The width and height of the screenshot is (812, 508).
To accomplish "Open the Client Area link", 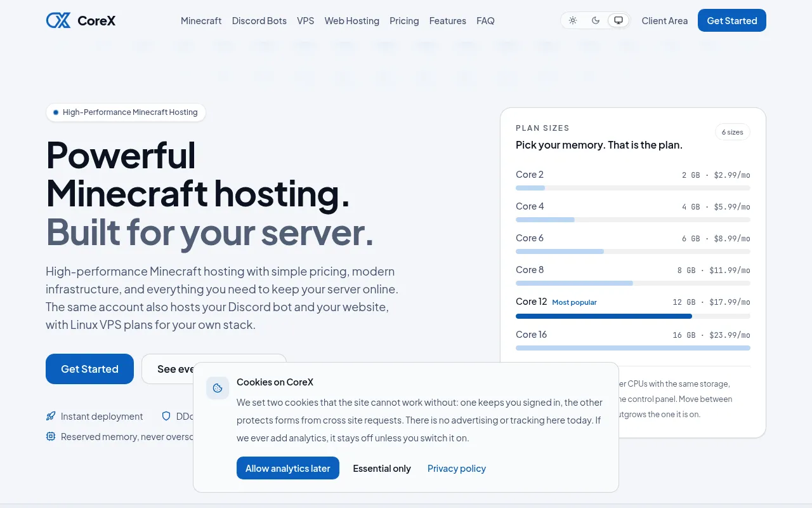I will (665, 20).
